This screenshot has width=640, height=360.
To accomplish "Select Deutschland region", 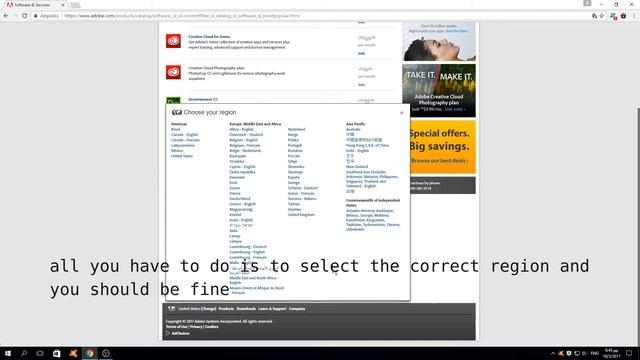I will (240, 199).
